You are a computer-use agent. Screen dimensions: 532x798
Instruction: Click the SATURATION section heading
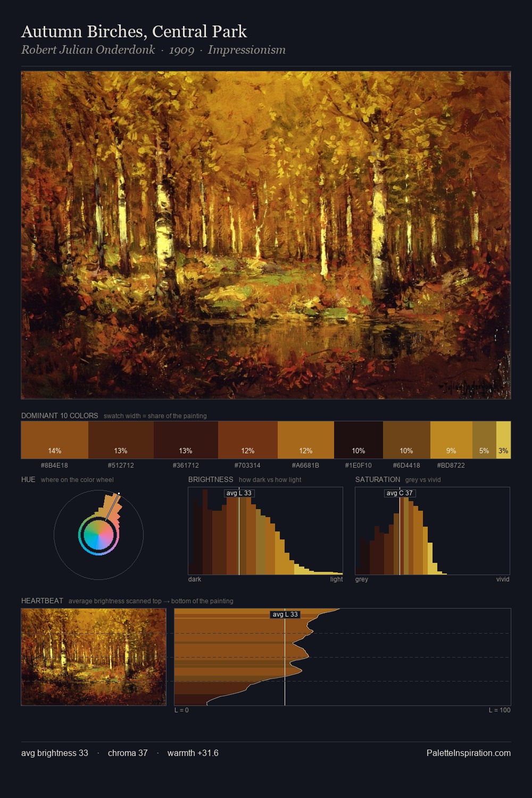click(378, 479)
